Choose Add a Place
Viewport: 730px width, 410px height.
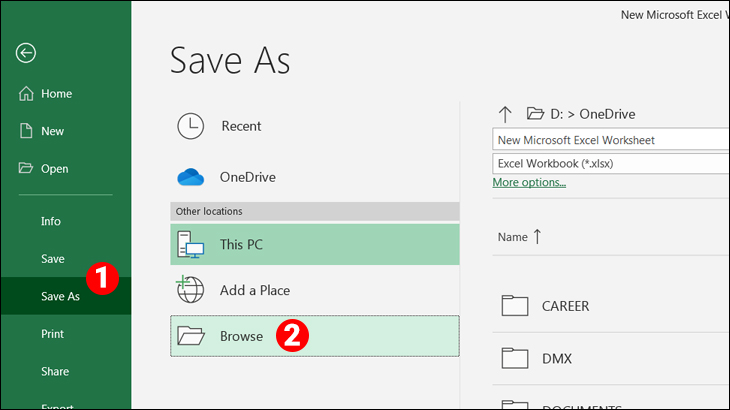[x=315, y=290]
